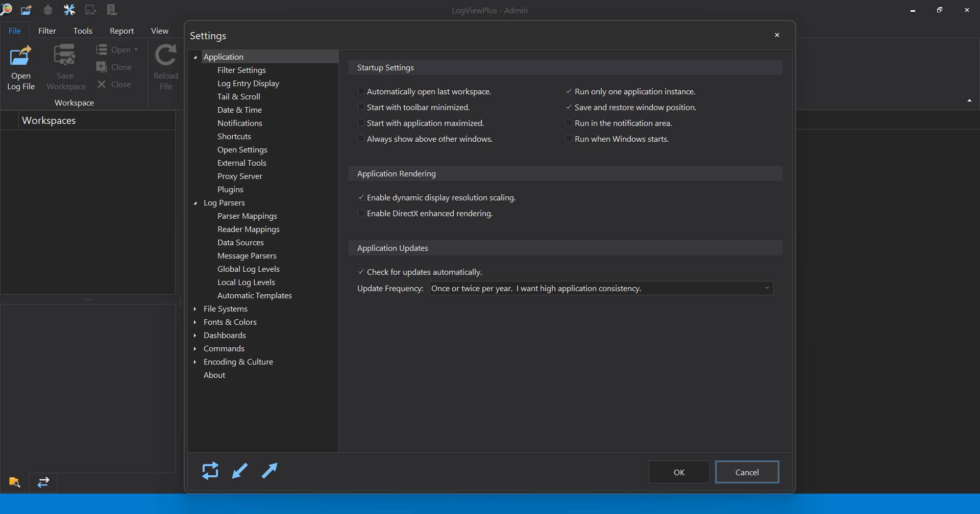This screenshot has height=514, width=980.
Task: Expand the Encoding & Culture tree node
Action: tap(195, 362)
